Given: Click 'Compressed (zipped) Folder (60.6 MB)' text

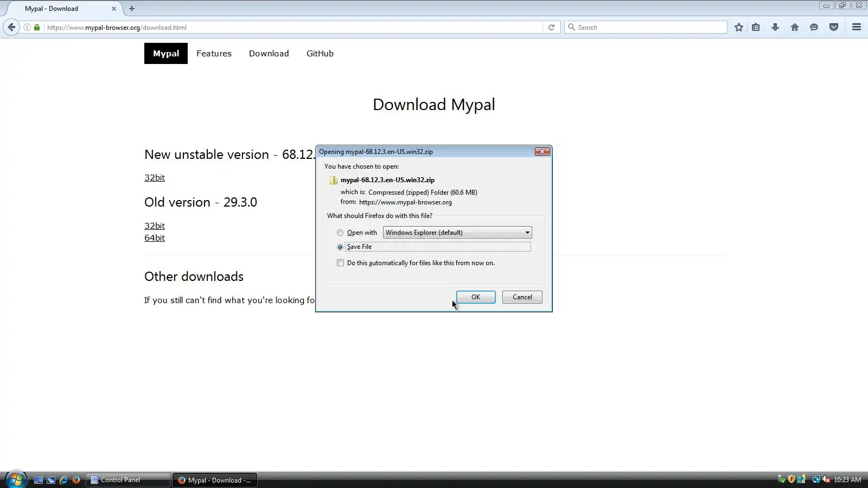Looking at the screenshot, I should pyautogui.click(x=423, y=192).
